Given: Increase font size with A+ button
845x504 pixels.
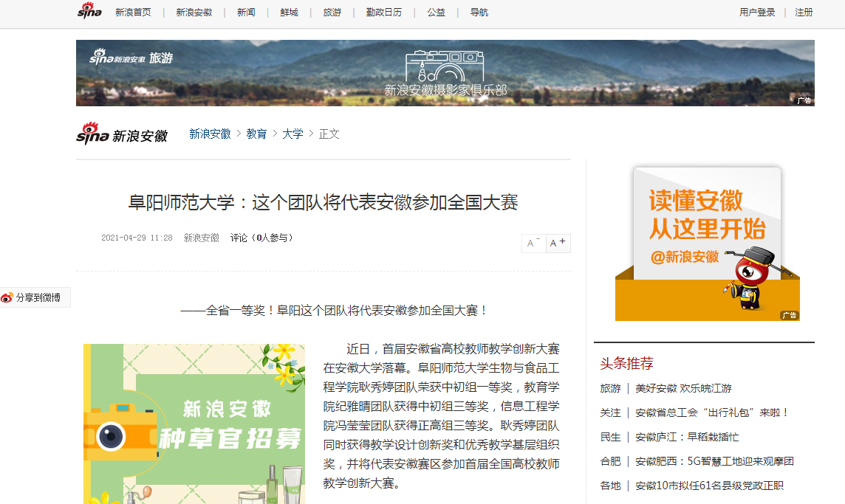Looking at the screenshot, I should tap(558, 243).
